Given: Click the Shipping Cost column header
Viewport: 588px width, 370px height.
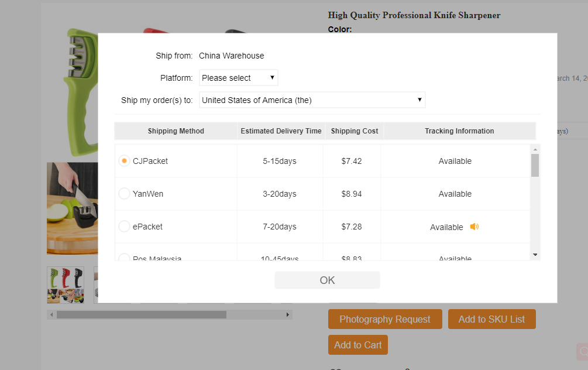Looking at the screenshot, I should coord(354,131).
